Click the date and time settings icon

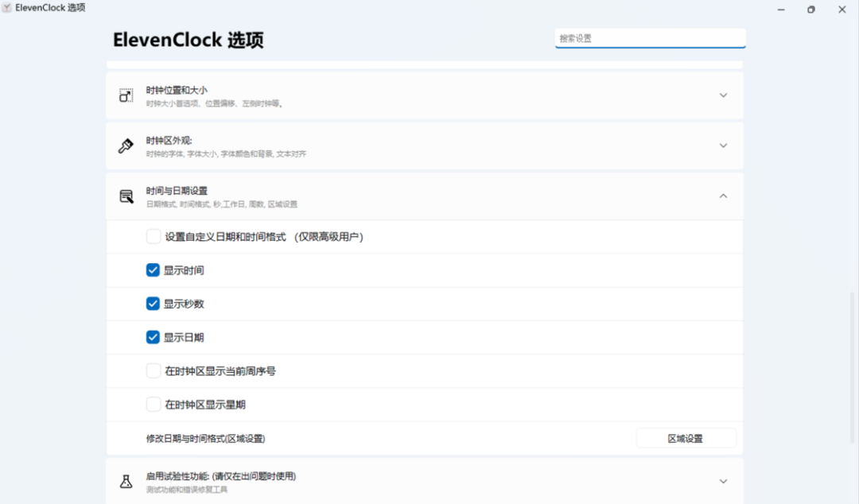coord(126,196)
